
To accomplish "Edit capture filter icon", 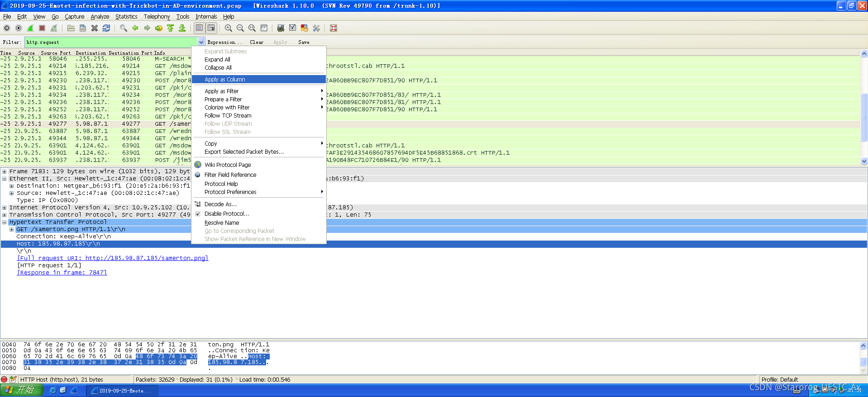I will pos(281,28).
